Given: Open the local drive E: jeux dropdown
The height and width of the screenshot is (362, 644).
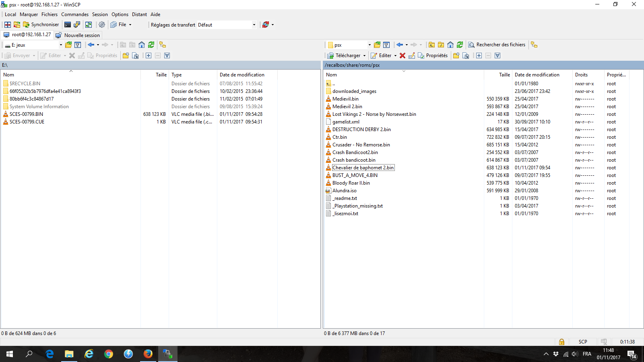Looking at the screenshot, I should point(33,45).
